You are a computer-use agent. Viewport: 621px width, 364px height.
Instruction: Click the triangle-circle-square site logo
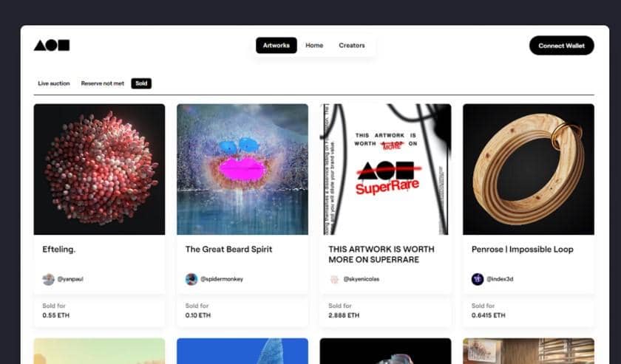pos(52,46)
